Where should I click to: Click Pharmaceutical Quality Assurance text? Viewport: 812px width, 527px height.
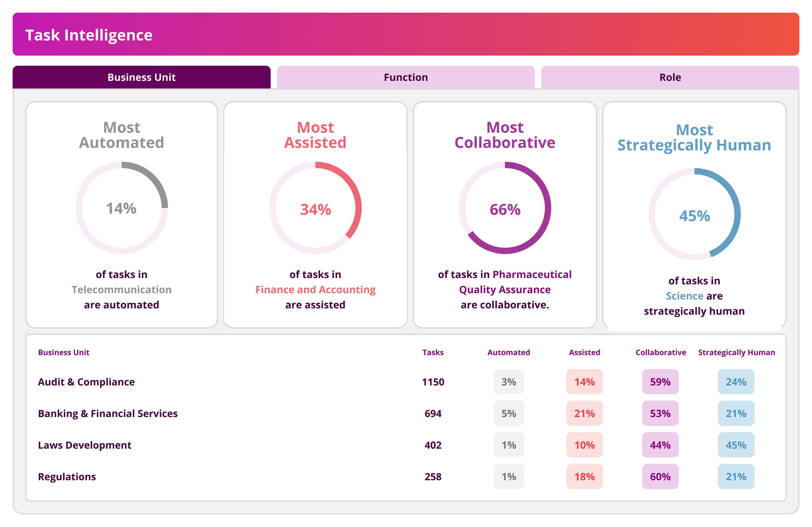(505, 282)
